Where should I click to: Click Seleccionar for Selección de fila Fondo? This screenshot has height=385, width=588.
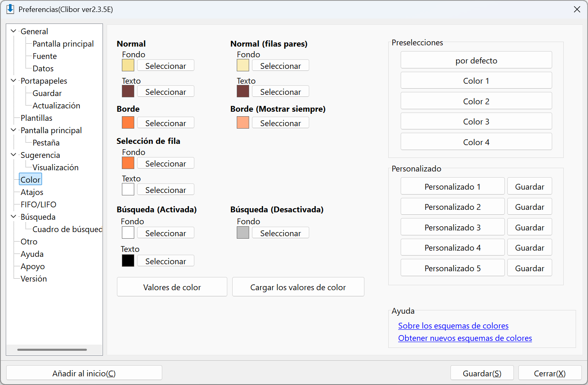click(x=166, y=163)
